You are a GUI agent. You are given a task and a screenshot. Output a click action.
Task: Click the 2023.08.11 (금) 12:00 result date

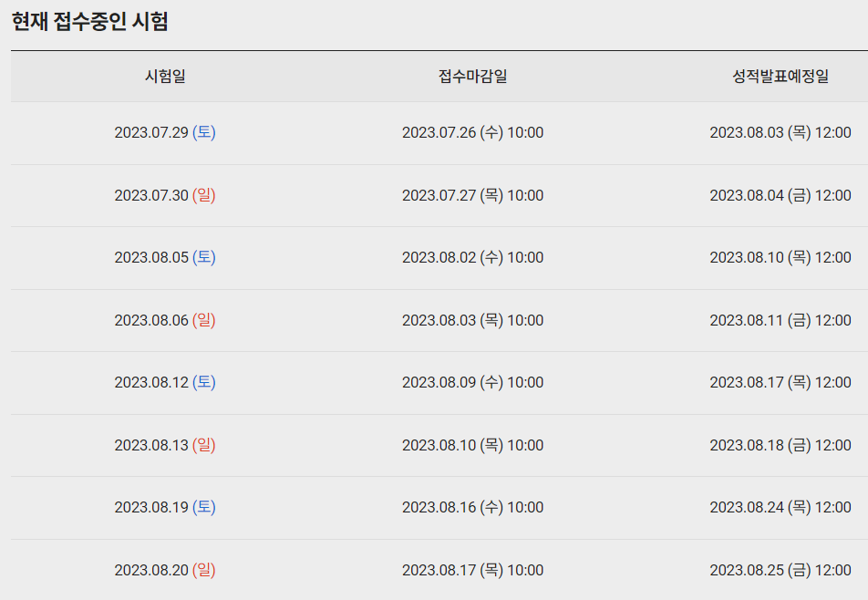click(780, 320)
